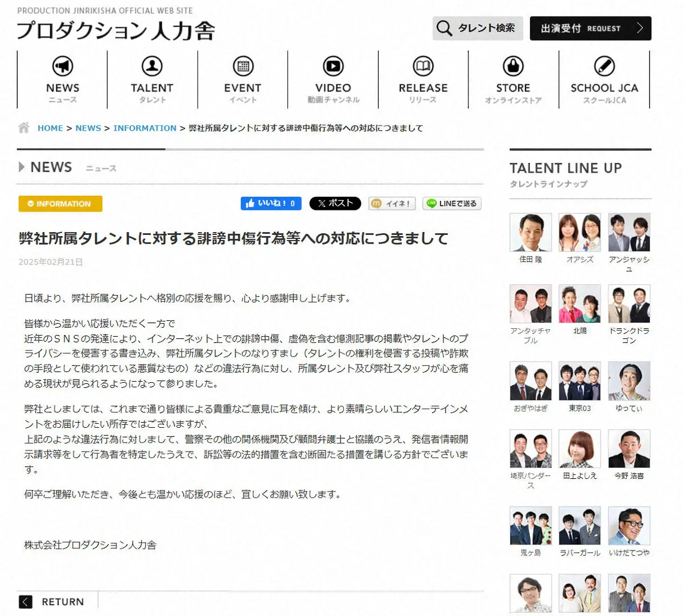Click the home icon in breadcrumb
Viewport: 683px width, 616px height.
(x=24, y=128)
